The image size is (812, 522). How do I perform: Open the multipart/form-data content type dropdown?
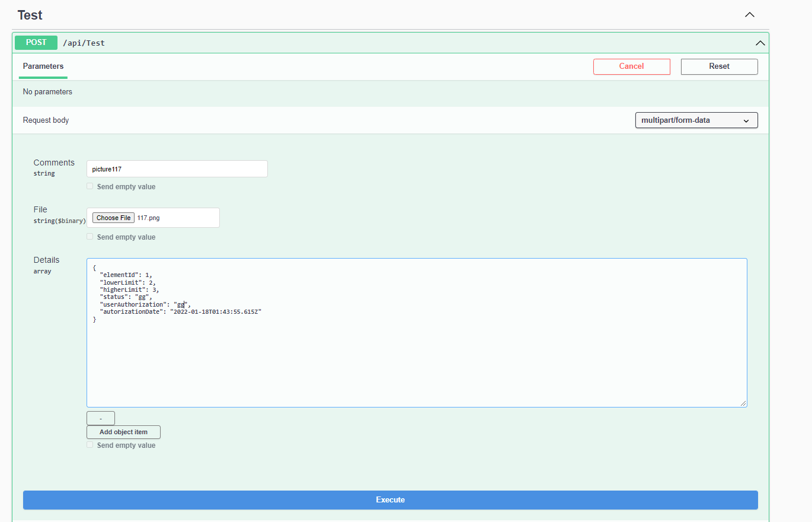696,120
